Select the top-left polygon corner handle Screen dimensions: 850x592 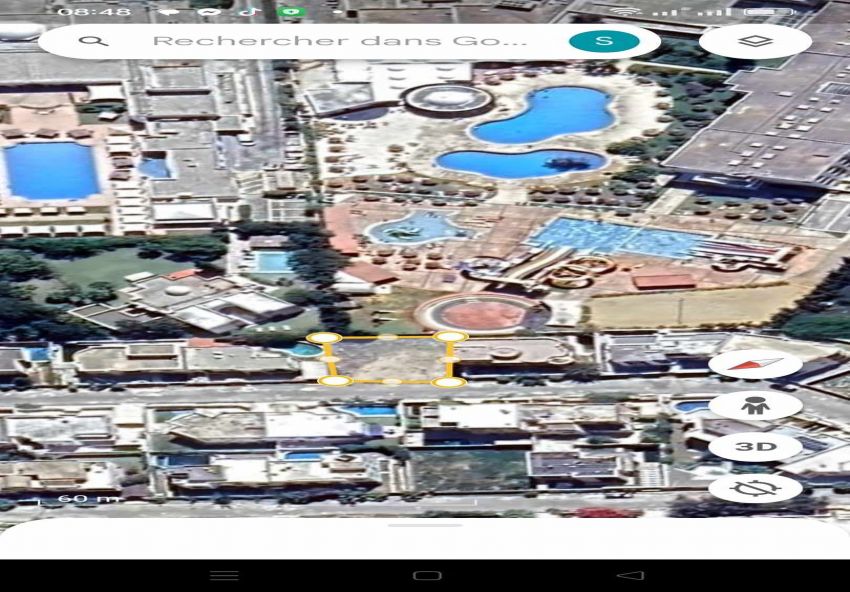[323, 338]
